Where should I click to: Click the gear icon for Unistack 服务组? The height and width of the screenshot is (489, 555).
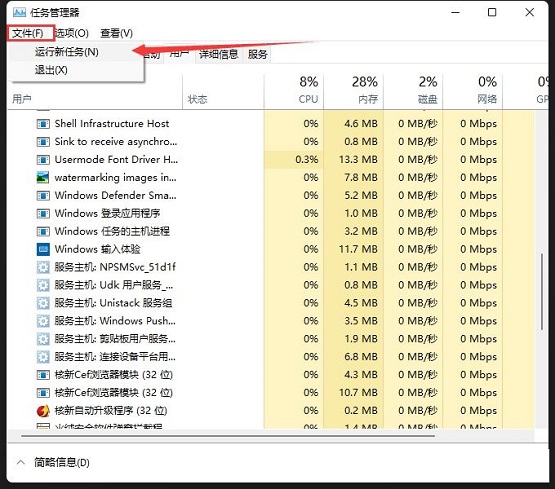point(43,303)
